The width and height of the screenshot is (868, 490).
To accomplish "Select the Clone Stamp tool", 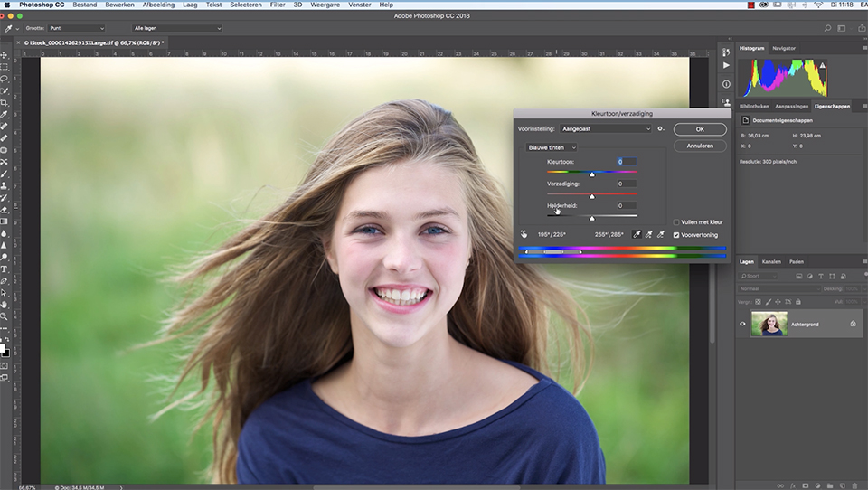I will point(5,186).
